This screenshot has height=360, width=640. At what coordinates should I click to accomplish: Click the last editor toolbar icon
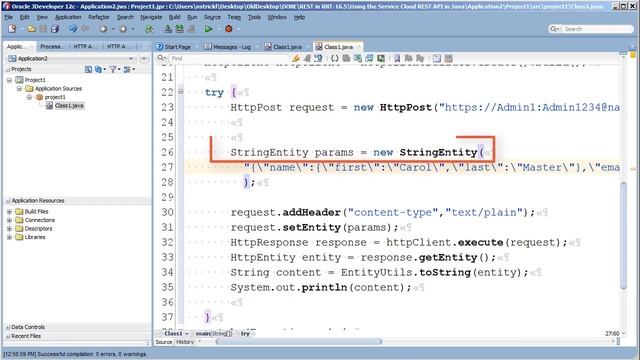click(x=449, y=58)
